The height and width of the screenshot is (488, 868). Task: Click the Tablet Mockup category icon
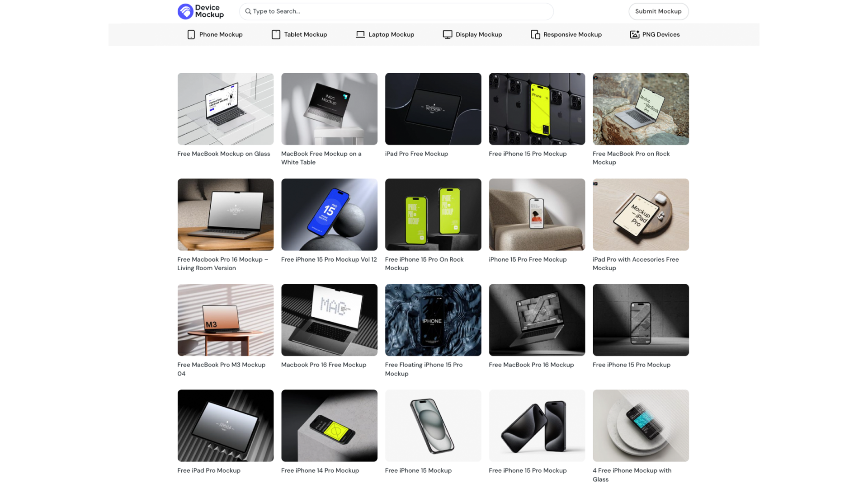pyautogui.click(x=275, y=34)
